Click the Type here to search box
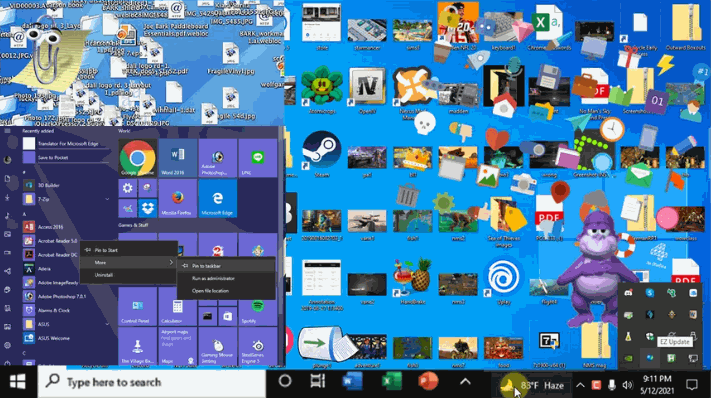Image resolution: width=711 pixels, height=398 pixels. coord(151,382)
